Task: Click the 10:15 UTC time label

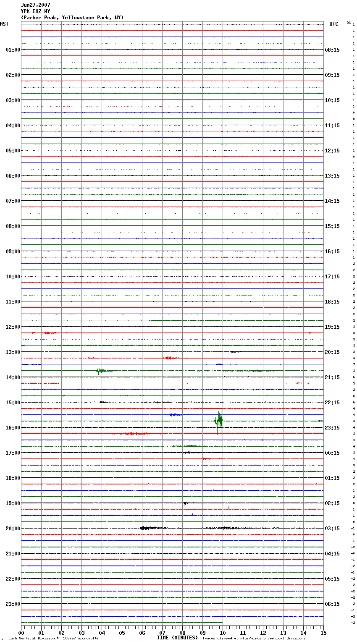Action: 332,100
